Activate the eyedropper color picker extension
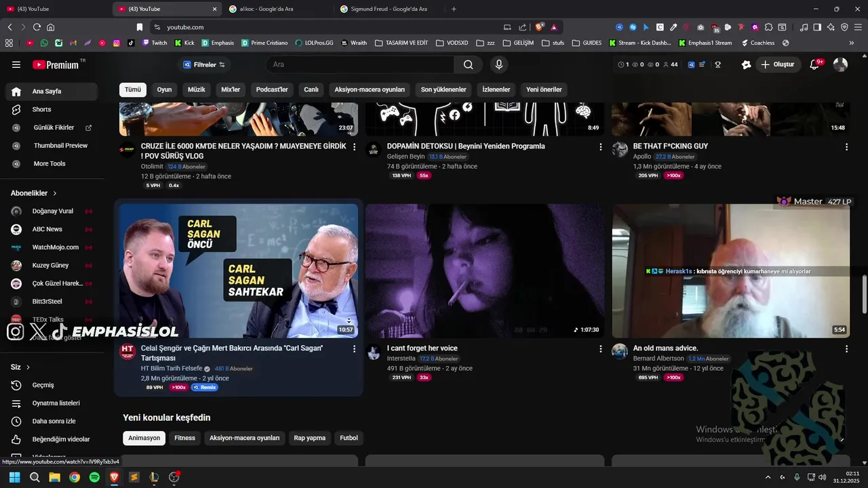 [x=673, y=27]
